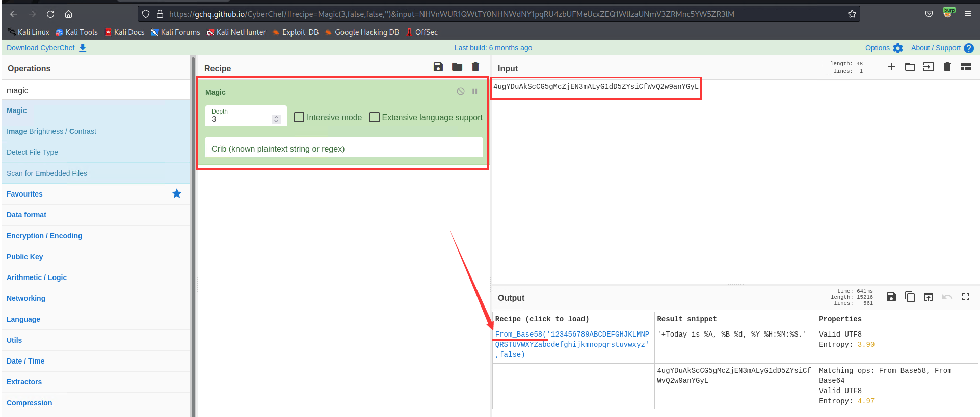The width and height of the screenshot is (980, 417).
Task: Expand Utils category
Action: pyautogui.click(x=96, y=340)
